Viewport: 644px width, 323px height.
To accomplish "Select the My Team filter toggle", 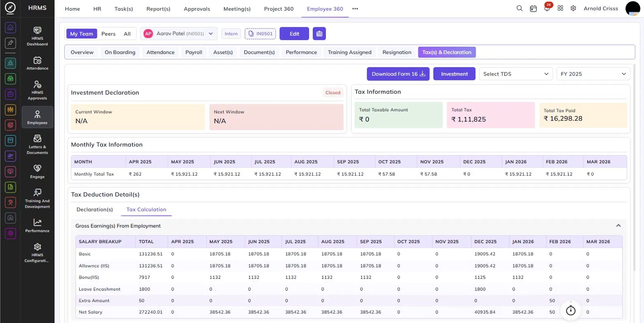I will point(82,34).
